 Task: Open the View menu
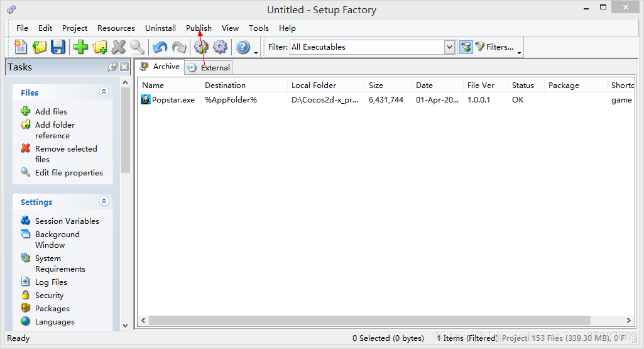[231, 28]
